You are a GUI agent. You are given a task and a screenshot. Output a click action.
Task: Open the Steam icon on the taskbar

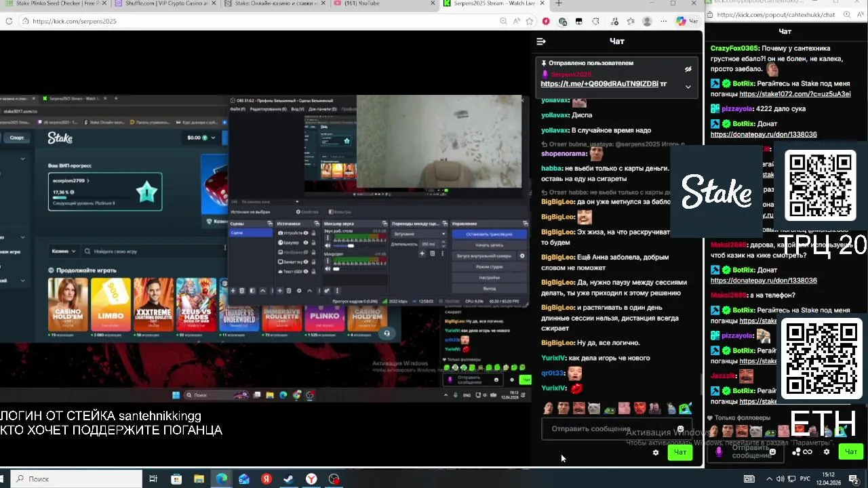pyautogui.click(x=289, y=479)
